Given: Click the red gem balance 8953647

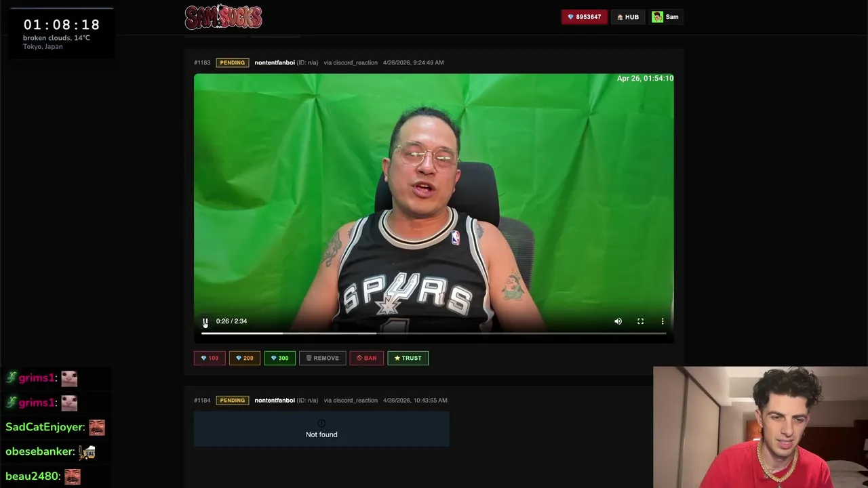Looking at the screenshot, I should [584, 17].
